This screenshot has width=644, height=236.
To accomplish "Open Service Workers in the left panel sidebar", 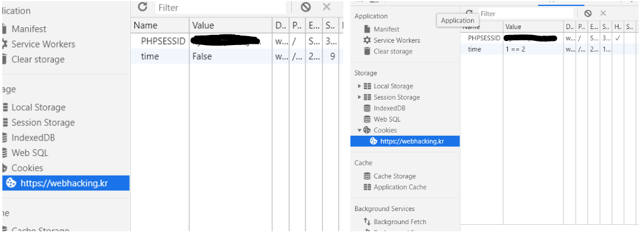I will click(x=43, y=44).
